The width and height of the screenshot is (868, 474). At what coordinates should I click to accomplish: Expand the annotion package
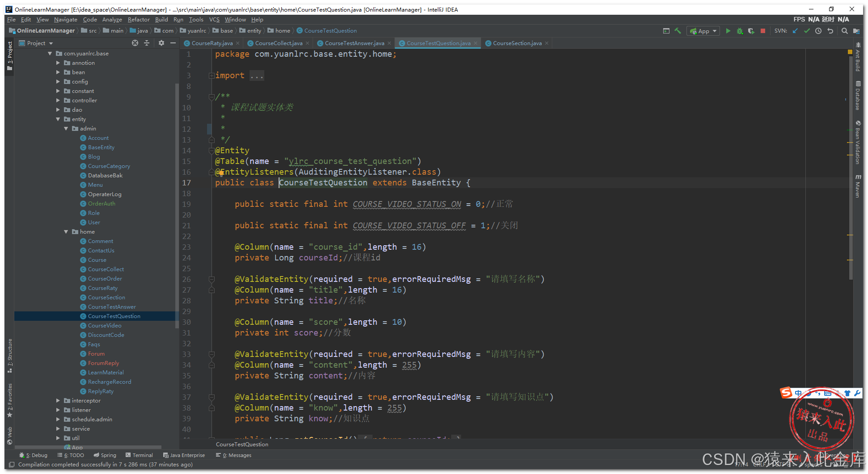coord(58,63)
